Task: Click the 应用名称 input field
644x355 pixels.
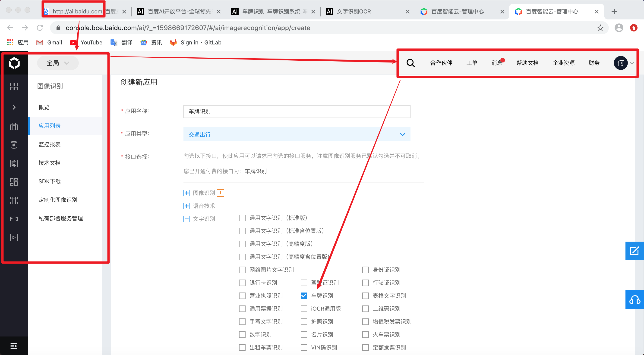Action: point(297,111)
